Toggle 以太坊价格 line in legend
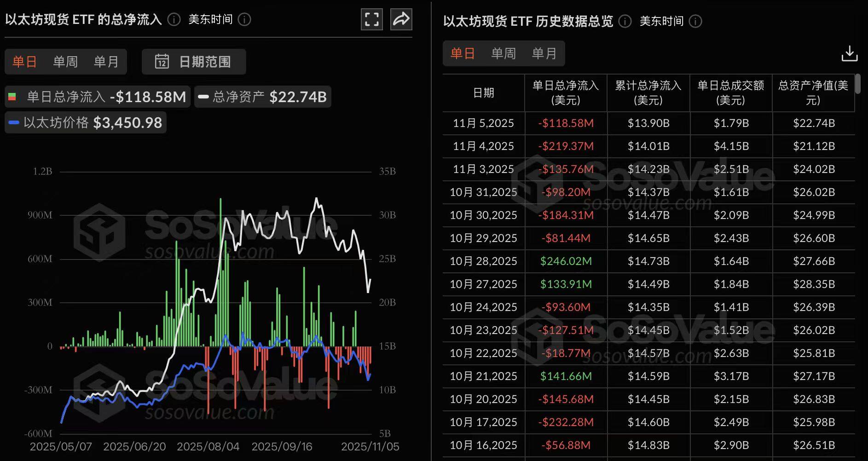Screen dimensions: 868x461 coord(86,122)
